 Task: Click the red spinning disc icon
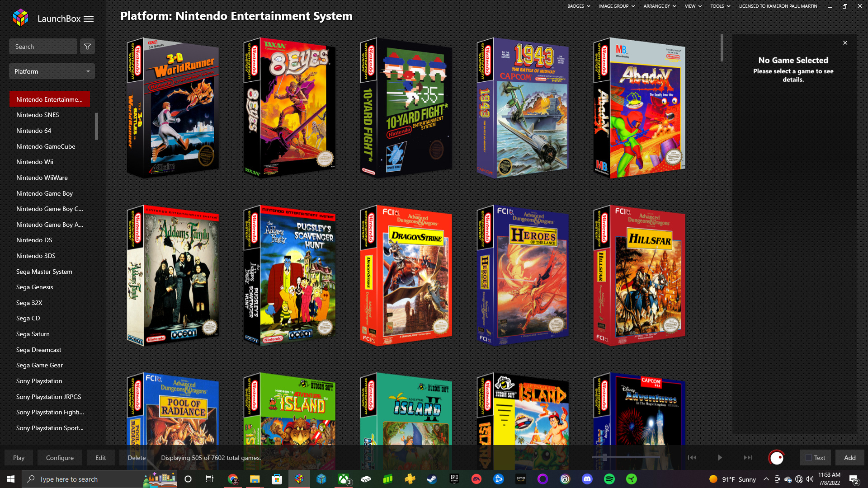[776, 458]
